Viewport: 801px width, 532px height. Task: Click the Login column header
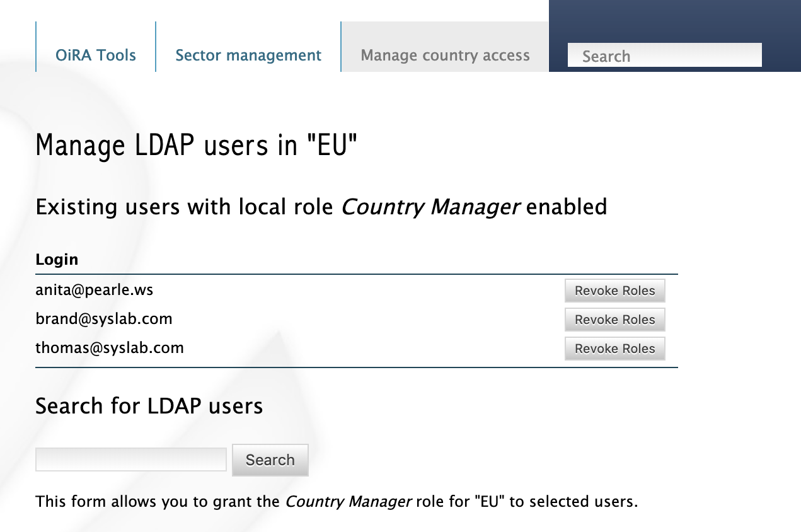(x=57, y=259)
